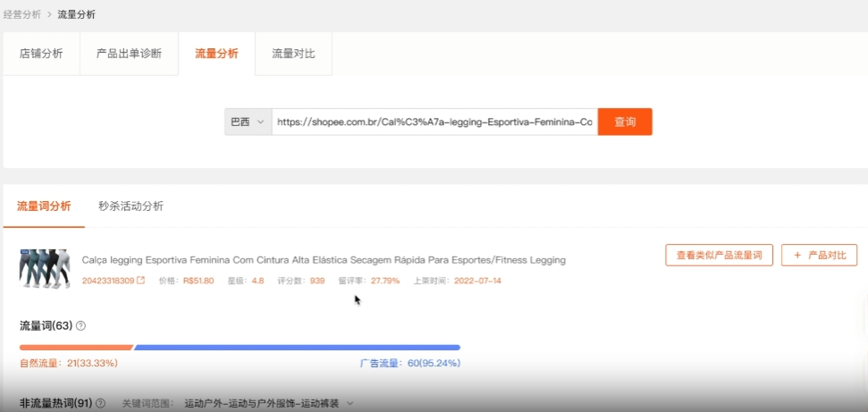Select the 流量词分析 sub-tab
Viewport: 868px width, 412px height.
pos(44,206)
